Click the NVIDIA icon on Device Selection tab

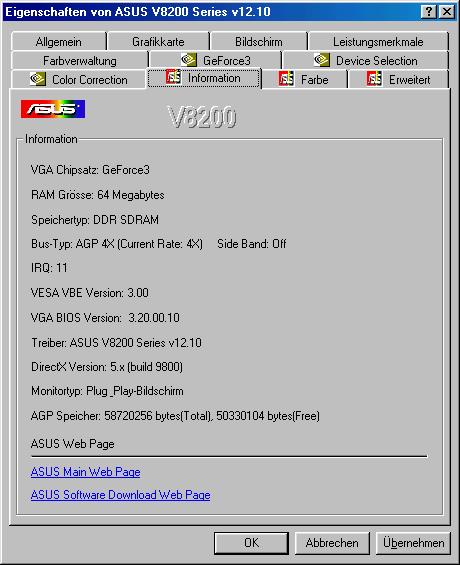pyautogui.click(x=322, y=60)
